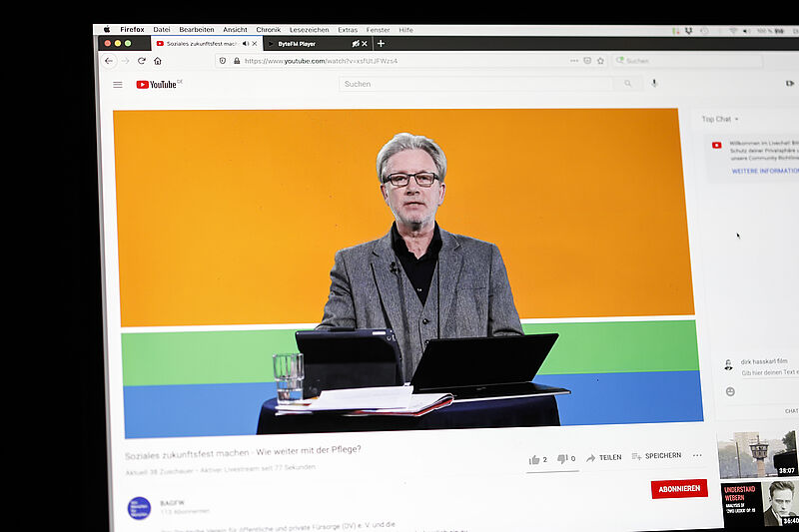Open the BAGFW channel avatar
Screen dimensions: 799x532
[x=139, y=508]
